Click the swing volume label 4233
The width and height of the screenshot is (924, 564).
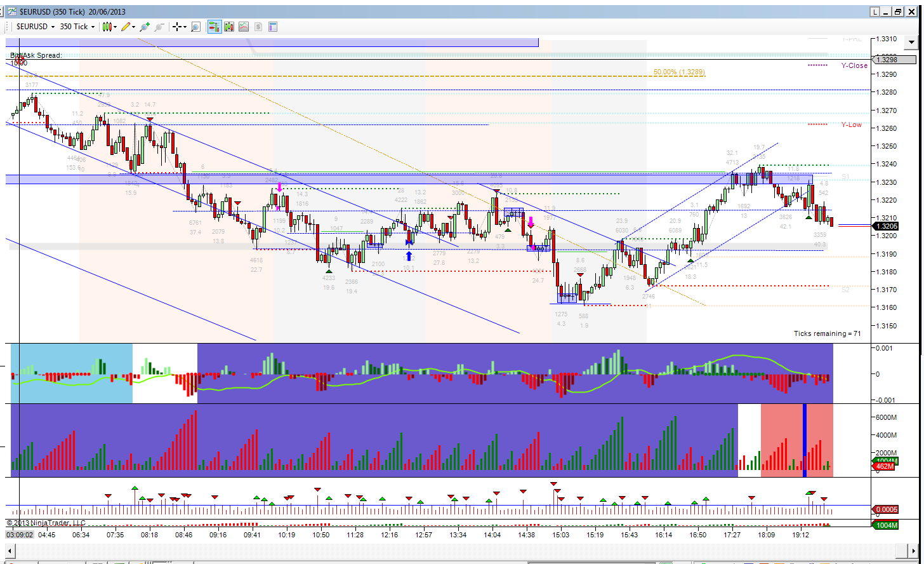[x=329, y=278]
